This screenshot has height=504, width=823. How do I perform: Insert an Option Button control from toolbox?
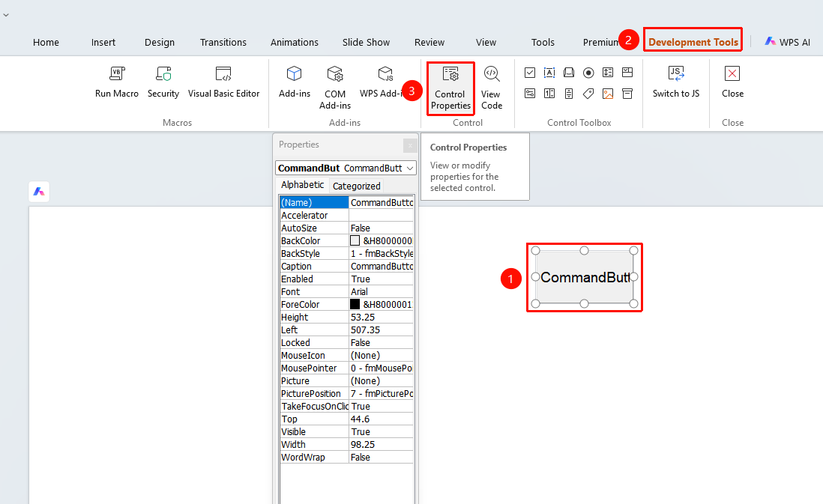coord(588,73)
